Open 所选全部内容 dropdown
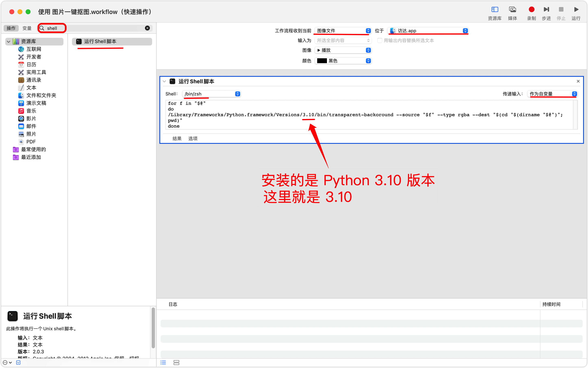The width and height of the screenshot is (588, 368). pos(343,40)
